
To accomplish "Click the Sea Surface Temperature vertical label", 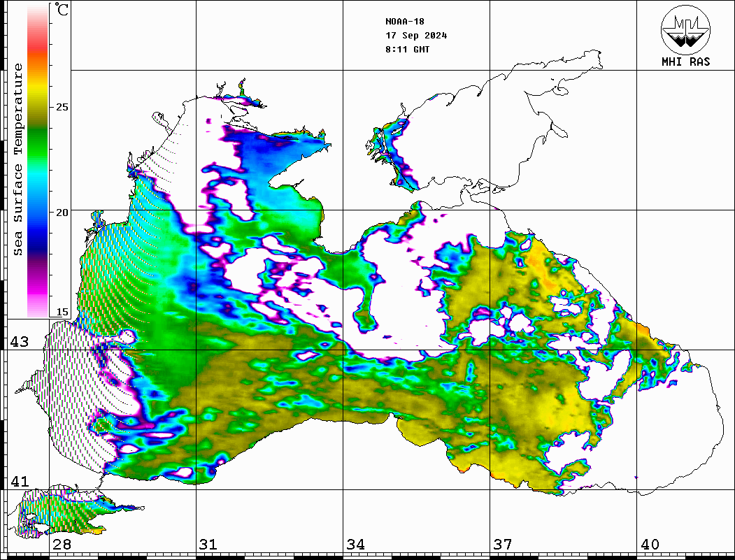I will pyautogui.click(x=17, y=160).
